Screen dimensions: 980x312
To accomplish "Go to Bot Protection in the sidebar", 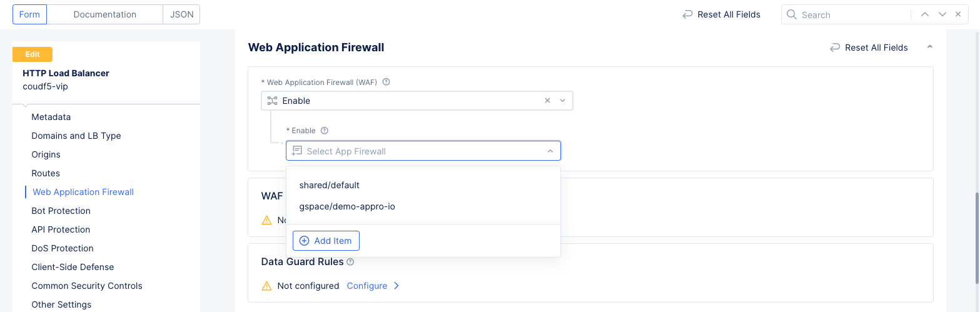I will tap(61, 211).
